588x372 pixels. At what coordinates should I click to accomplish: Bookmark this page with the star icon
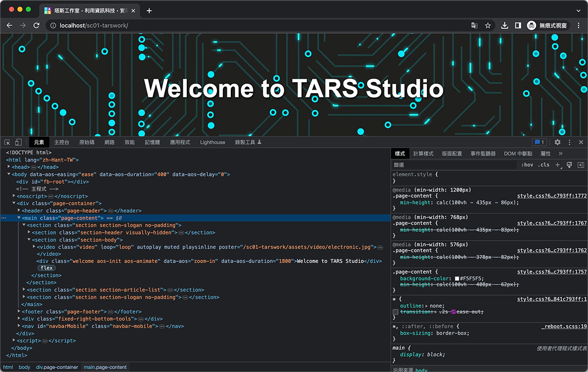488,25
